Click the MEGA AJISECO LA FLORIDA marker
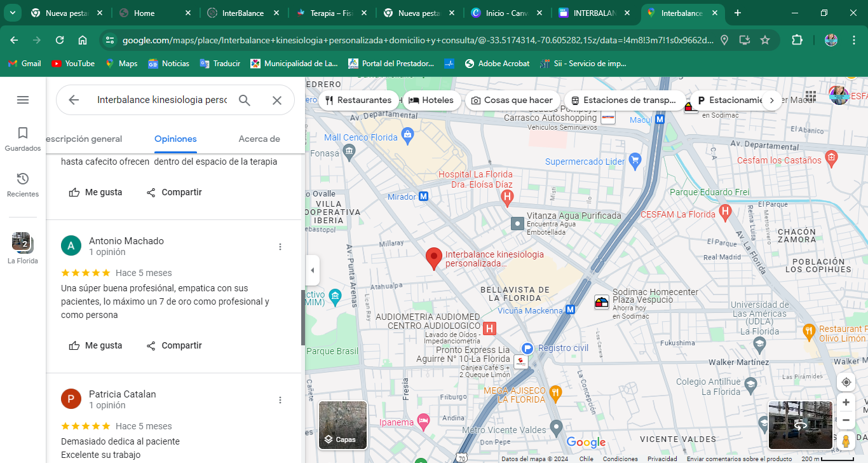The width and height of the screenshot is (868, 463). [555, 392]
